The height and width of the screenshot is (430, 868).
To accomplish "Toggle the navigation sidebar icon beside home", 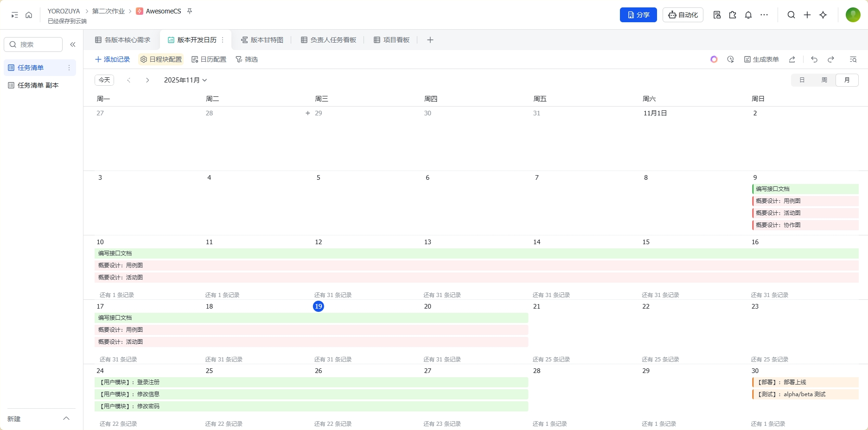I will (15, 15).
